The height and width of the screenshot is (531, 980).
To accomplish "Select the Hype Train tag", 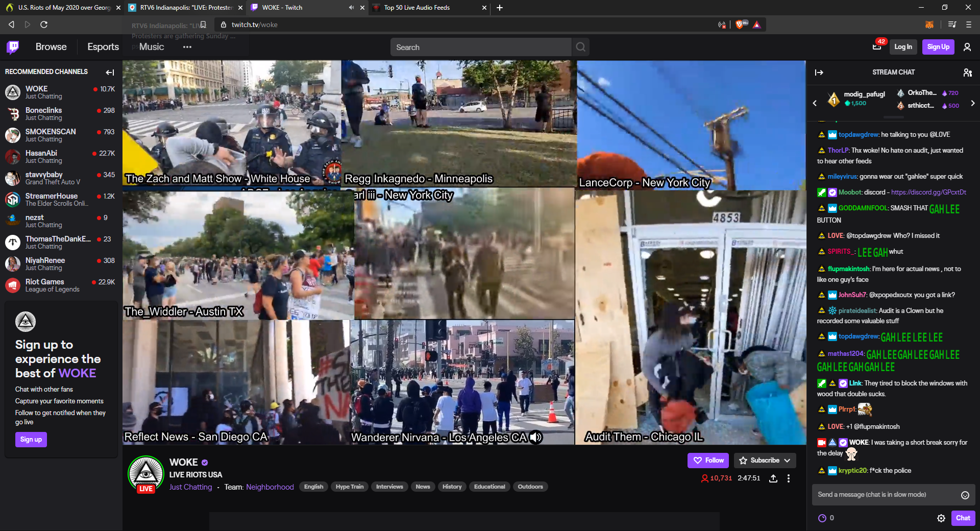I will pyautogui.click(x=350, y=487).
